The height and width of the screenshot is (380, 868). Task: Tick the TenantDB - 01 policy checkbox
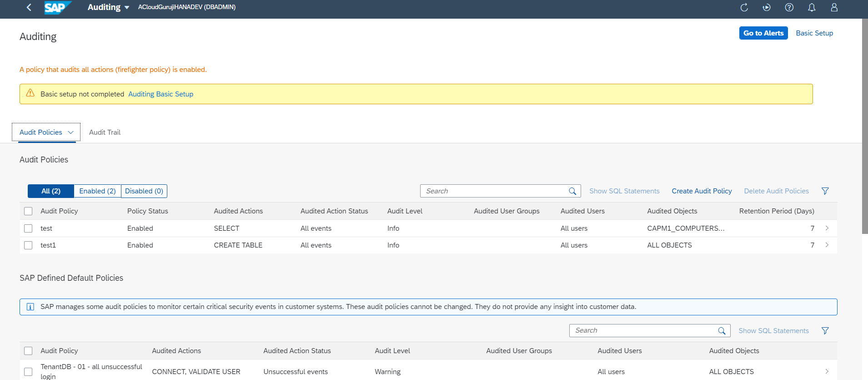tap(28, 372)
